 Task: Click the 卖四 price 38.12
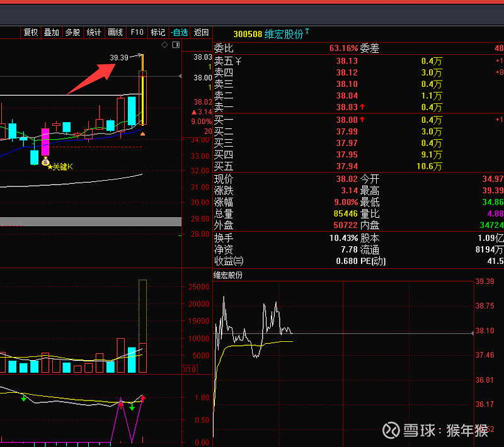coord(347,72)
